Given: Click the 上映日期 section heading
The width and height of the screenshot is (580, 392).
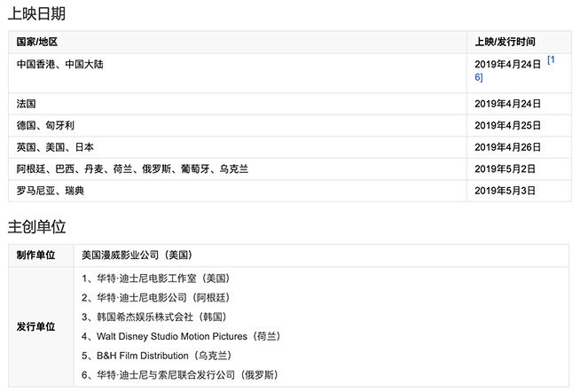Looking at the screenshot, I should tap(36, 13).
